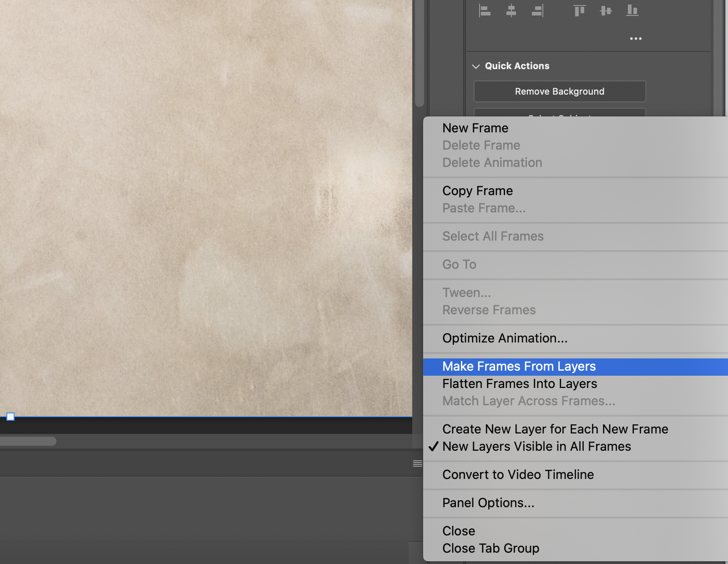
Task: Open the Paste Frame dialog
Action: click(484, 208)
